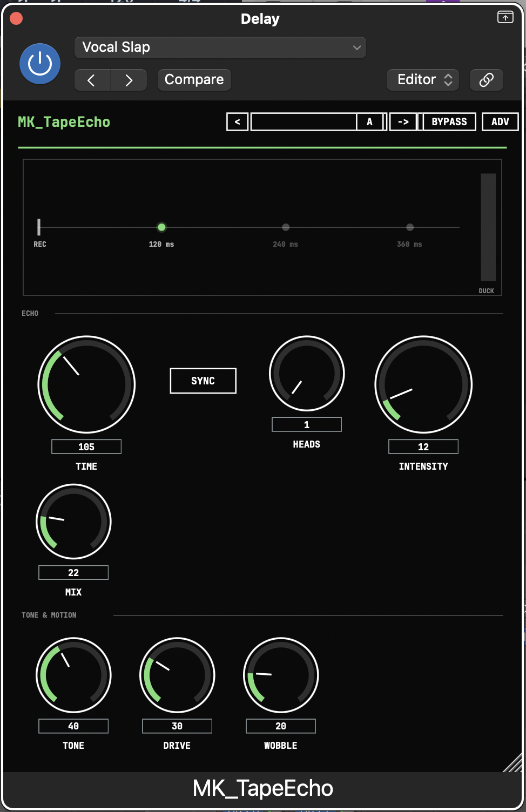
Task: Click the plugin's < previous preset button
Action: click(238, 121)
